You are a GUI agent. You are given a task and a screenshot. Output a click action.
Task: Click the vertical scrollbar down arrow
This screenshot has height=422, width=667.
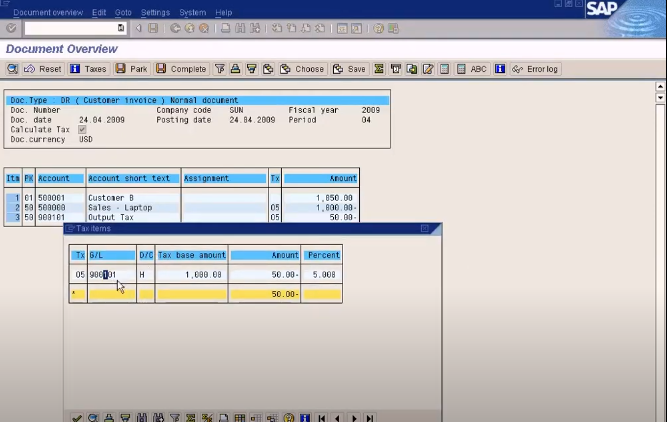[x=660, y=97]
